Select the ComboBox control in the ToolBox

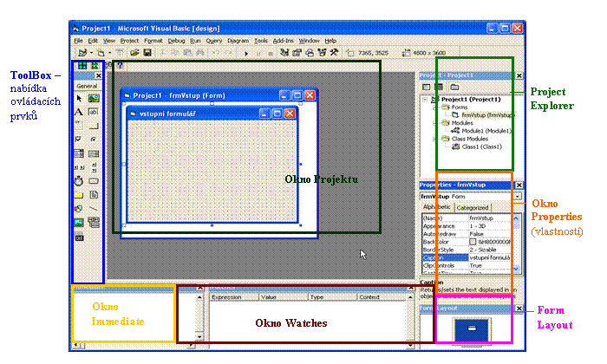tap(79, 153)
